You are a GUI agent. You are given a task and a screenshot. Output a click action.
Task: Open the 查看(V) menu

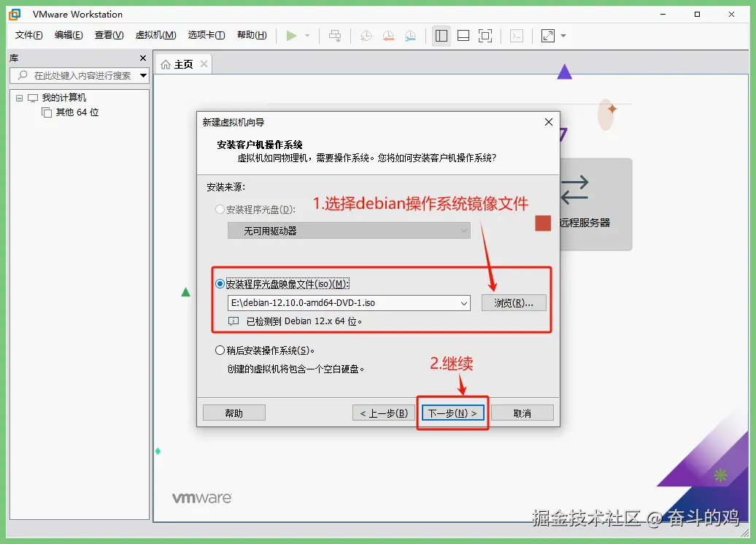[x=109, y=35]
